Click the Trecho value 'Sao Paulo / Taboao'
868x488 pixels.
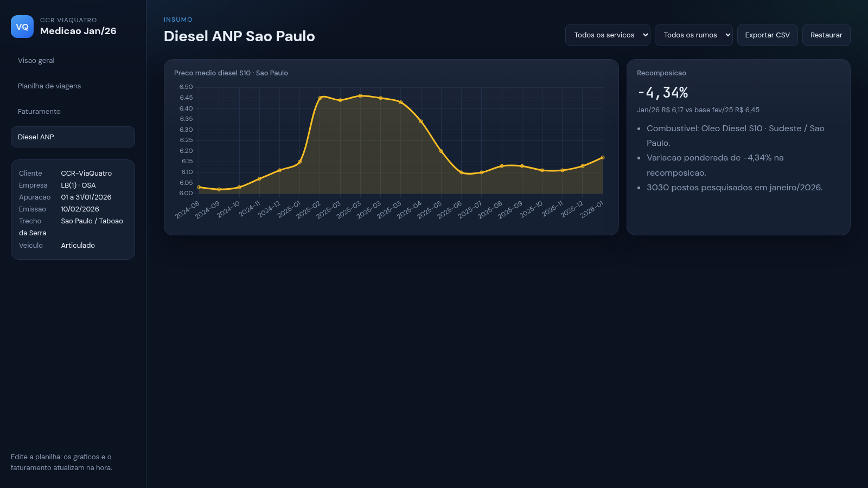pyautogui.click(x=92, y=221)
